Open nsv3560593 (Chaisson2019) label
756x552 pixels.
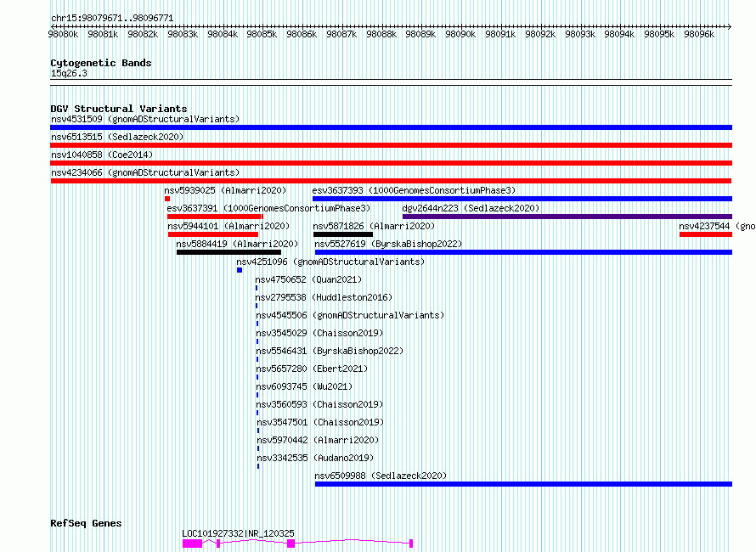[x=319, y=404]
